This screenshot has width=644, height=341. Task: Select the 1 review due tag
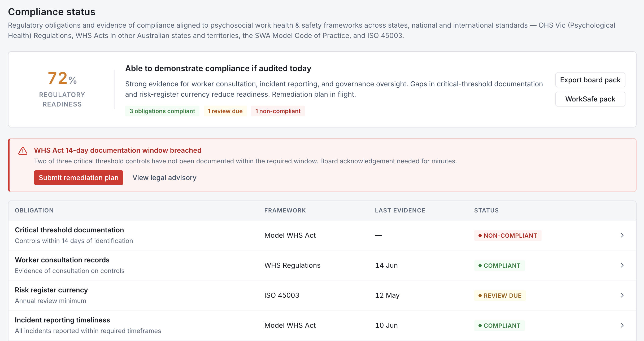pyautogui.click(x=225, y=111)
